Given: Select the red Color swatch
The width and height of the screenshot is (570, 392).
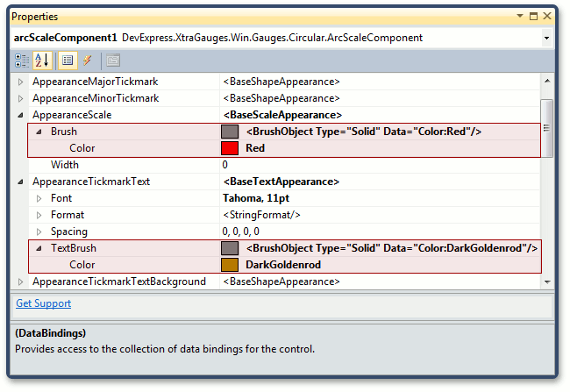Looking at the screenshot, I should pyautogui.click(x=230, y=148).
